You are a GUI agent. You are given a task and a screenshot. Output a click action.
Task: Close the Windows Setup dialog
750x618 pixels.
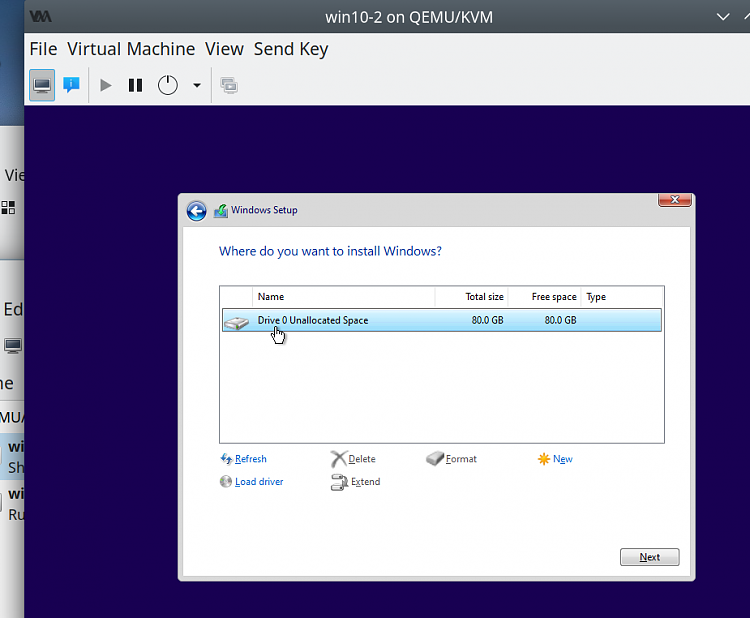click(x=675, y=200)
